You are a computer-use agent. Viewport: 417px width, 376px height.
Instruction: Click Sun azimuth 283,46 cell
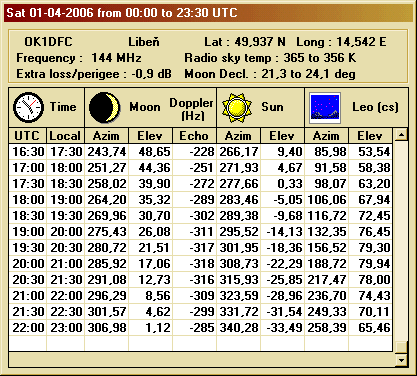click(x=239, y=200)
